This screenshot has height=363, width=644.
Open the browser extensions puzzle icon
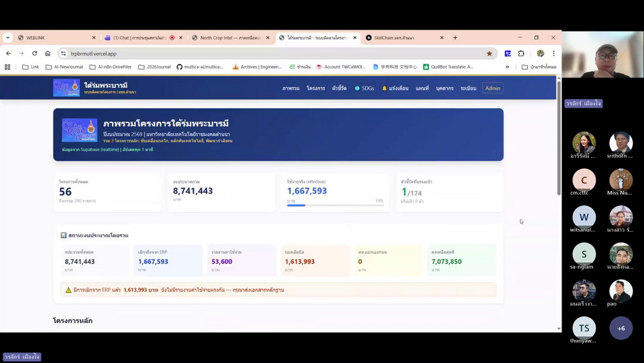(x=521, y=54)
